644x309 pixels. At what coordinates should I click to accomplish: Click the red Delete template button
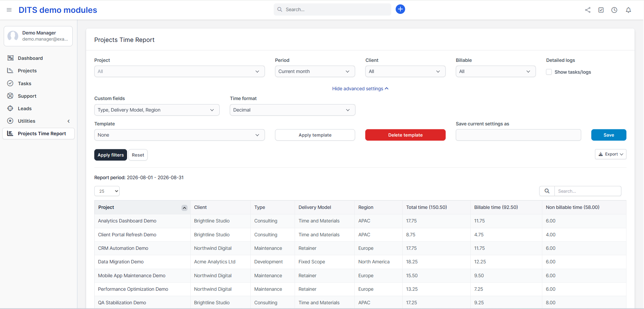pyautogui.click(x=405, y=135)
